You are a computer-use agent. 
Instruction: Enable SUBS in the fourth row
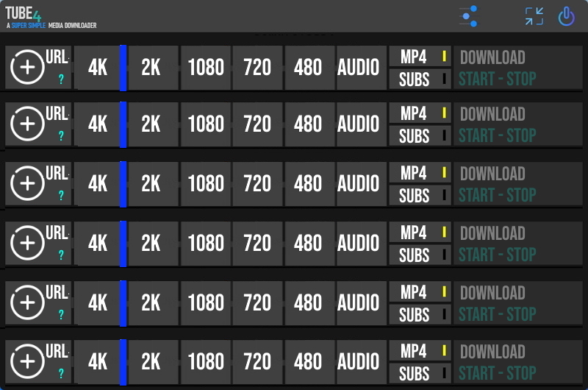coord(420,255)
